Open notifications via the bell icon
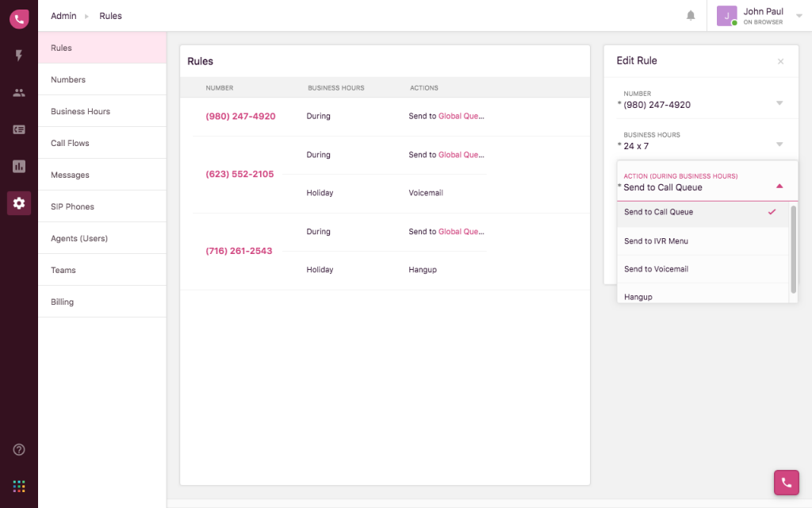 coord(691,15)
